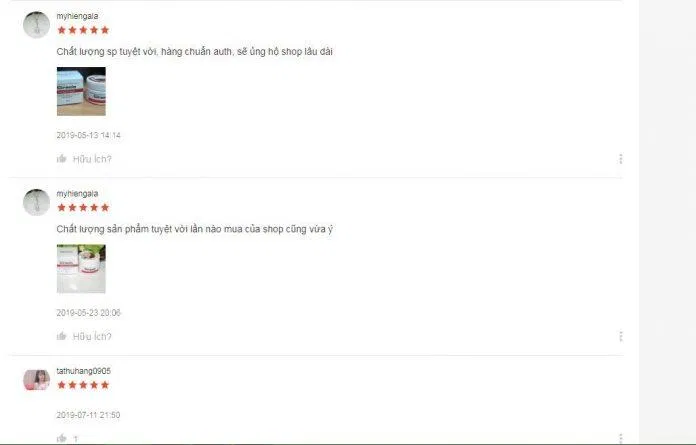Open product photo in second review

click(81, 269)
